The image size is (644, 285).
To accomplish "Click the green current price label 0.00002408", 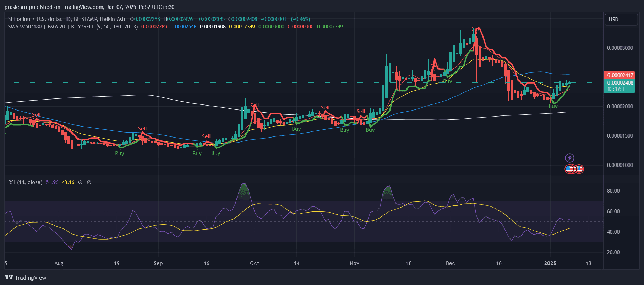I will [620, 83].
